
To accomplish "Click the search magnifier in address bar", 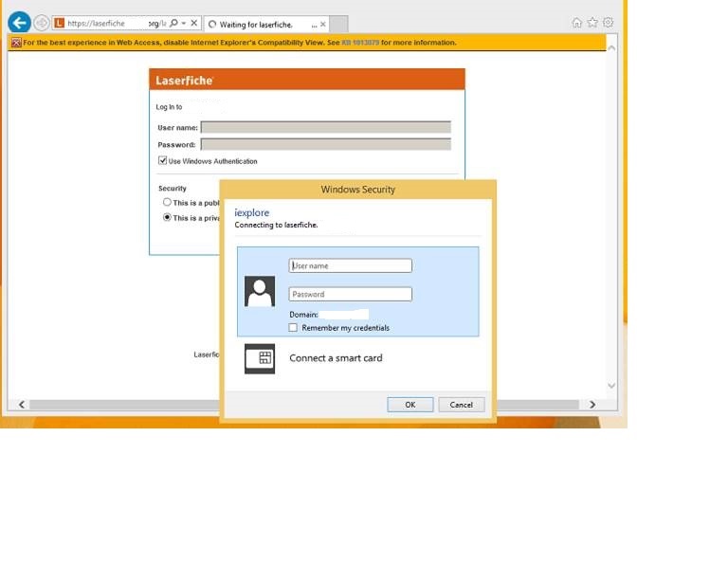I will [x=173, y=23].
